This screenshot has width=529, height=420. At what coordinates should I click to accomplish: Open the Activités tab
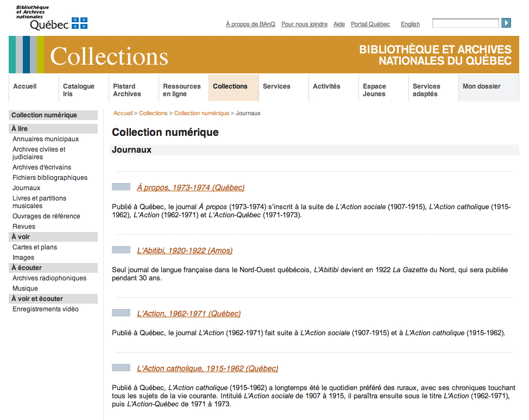(333, 88)
